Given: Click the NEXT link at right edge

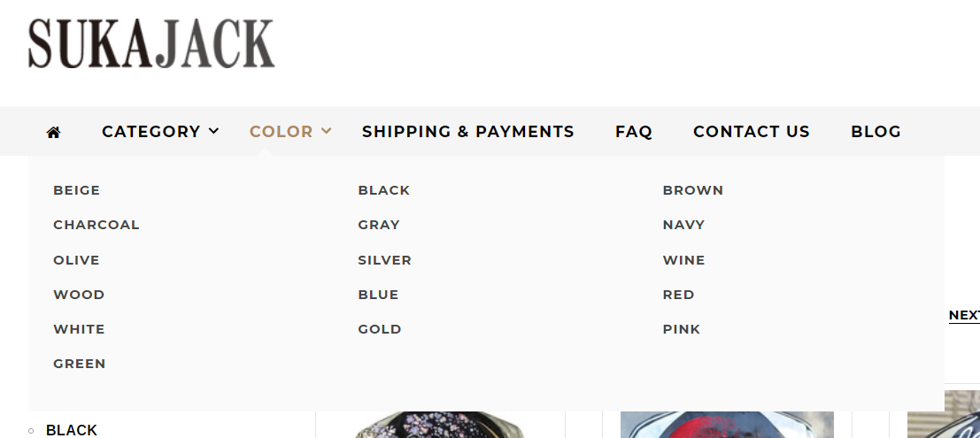Looking at the screenshot, I should click(963, 315).
